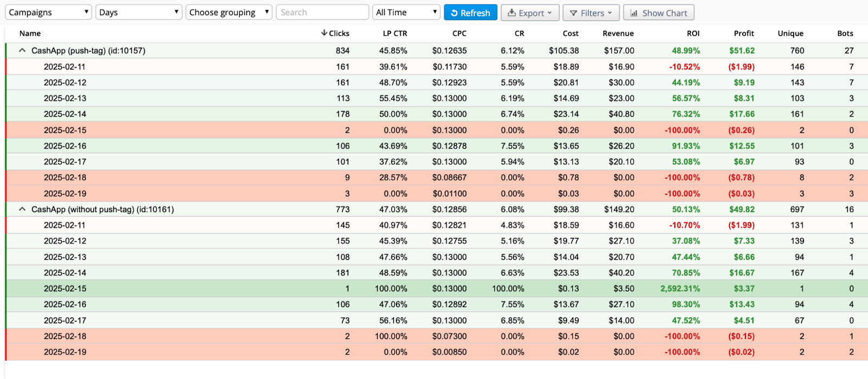Open the Choose grouping dropdown
This screenshot has width=868, height=379.
tap(228, 12)
